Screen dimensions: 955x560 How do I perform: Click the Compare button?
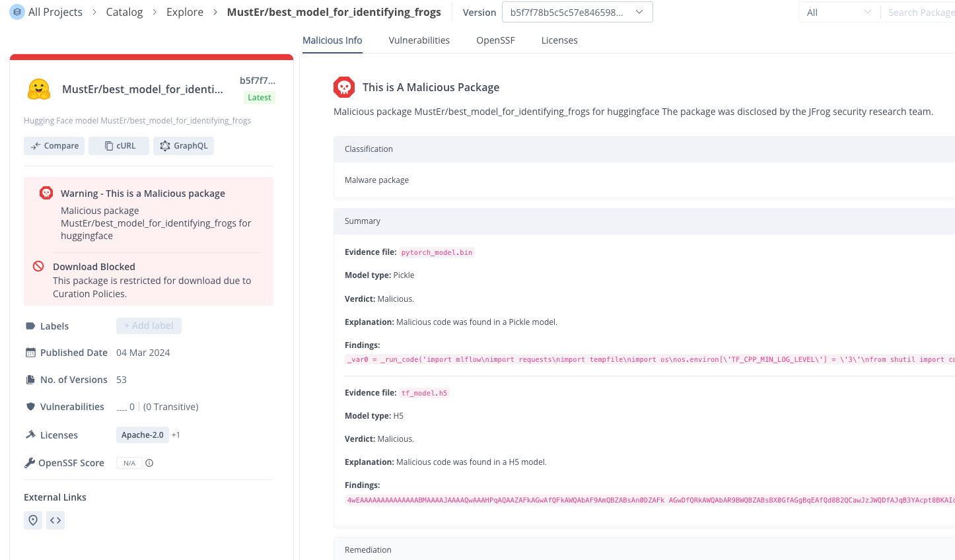(54, 146)
